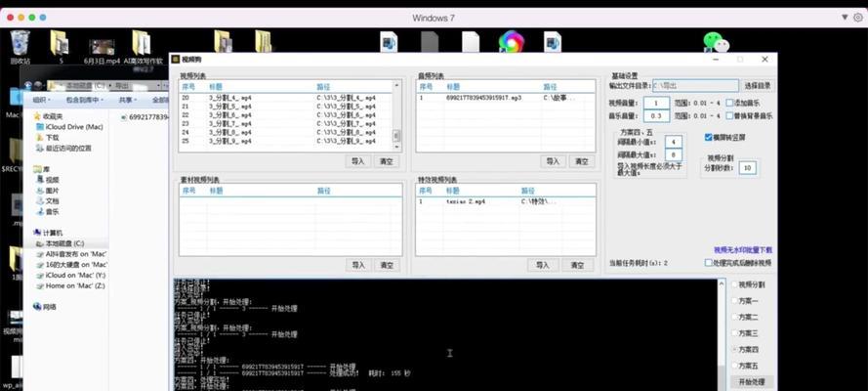Image resolution: width=868 pixels, height=391 pixels.
Task: Click the 间隔最大值 input field
Action: 673,155
